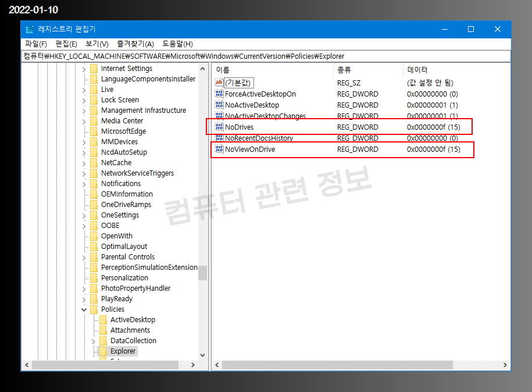Click the Registry Editor title bar icon
Viewport: 532px width, 392px height.
click(x=30, y=30)
